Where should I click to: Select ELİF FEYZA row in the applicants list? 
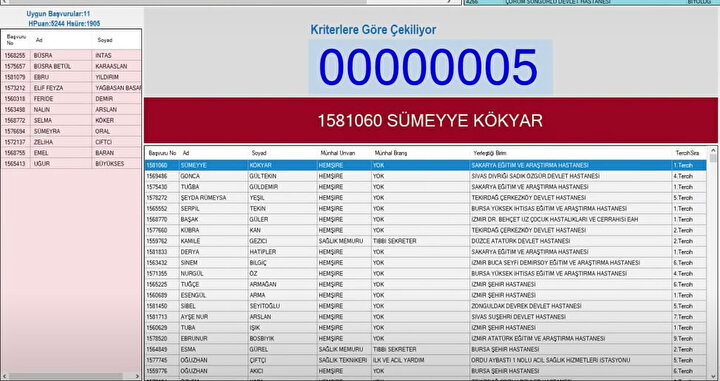(71, 88)
